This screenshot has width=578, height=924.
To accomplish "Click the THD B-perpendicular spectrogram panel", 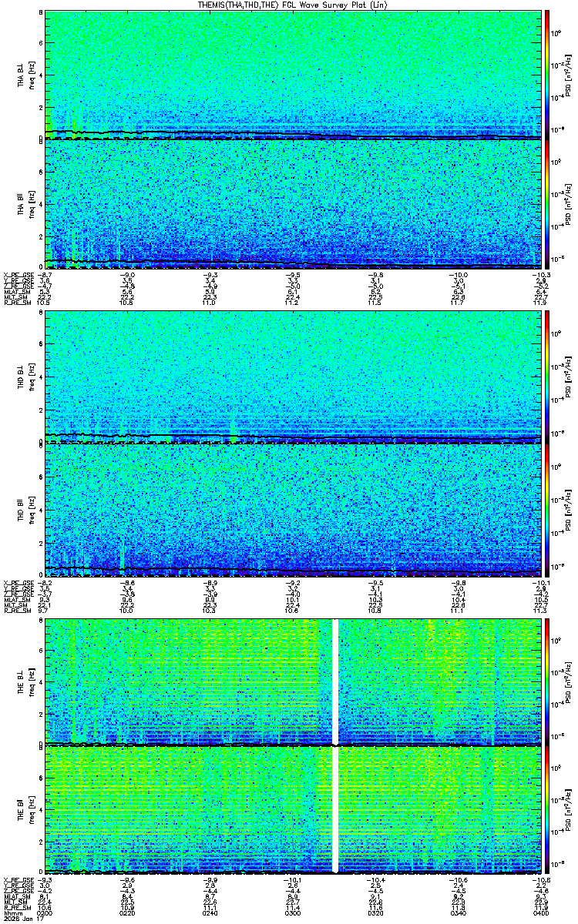I will pos(293,376).
